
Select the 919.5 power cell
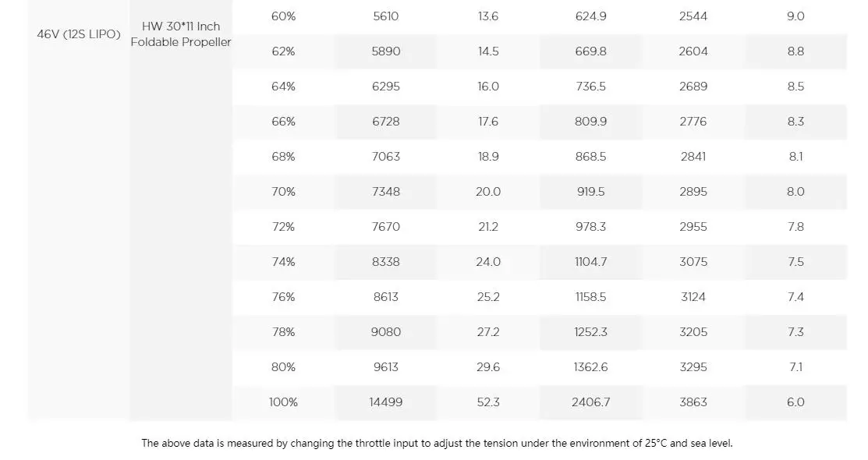590,192
